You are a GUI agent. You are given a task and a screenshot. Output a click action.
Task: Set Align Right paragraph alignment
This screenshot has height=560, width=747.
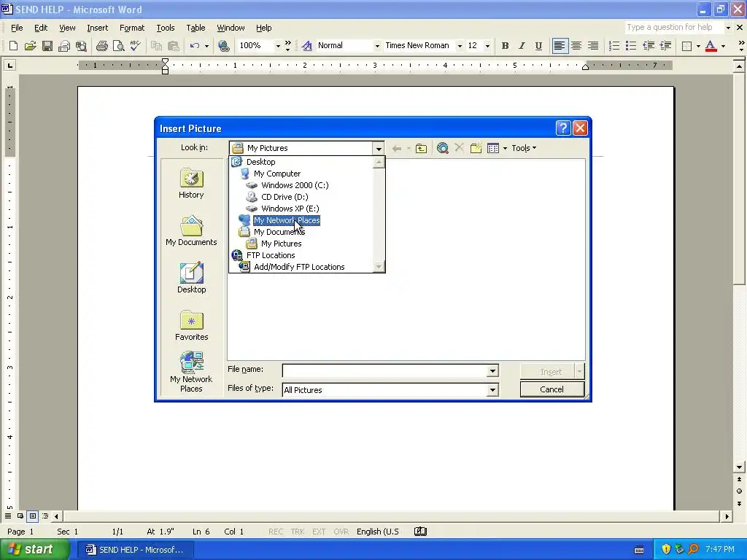593,46
